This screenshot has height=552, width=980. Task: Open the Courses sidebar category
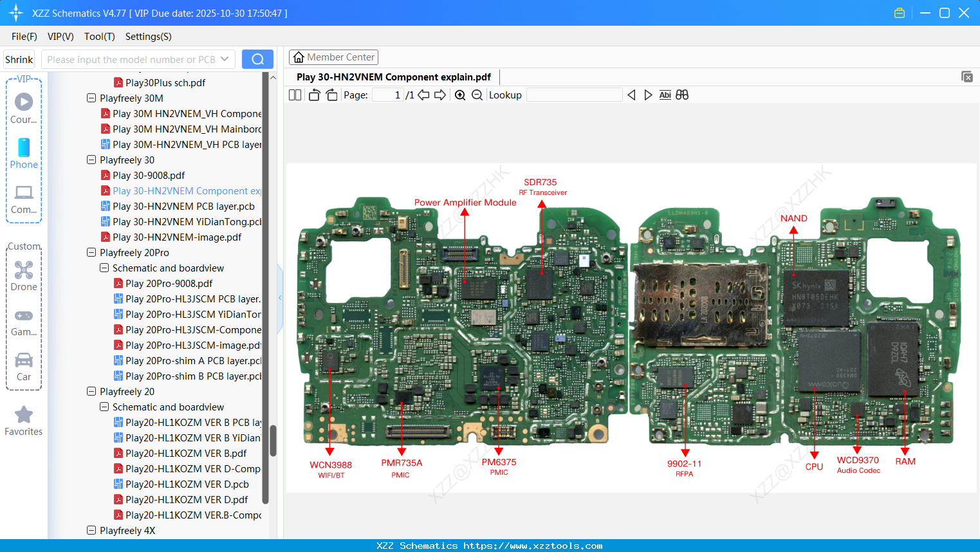point(24,108)
